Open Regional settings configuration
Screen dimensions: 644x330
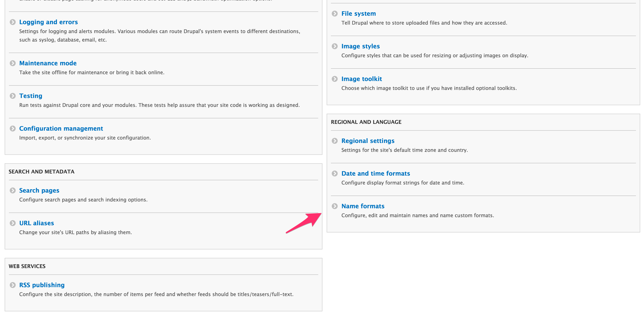click(368, 141)
